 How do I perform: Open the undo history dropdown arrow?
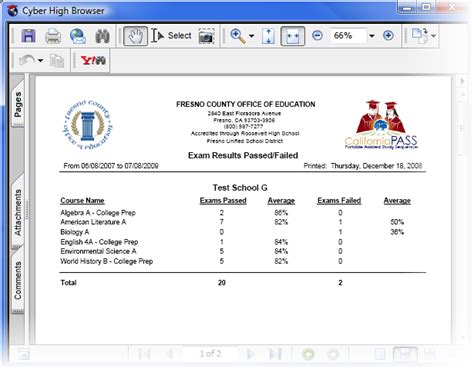click(x=40, y=61)
